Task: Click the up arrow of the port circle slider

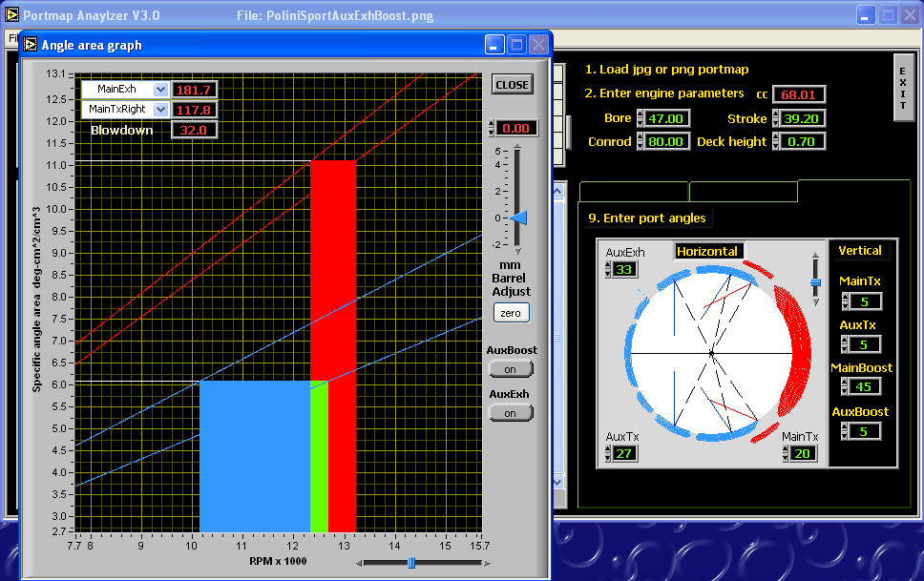Action: [815, 256]
